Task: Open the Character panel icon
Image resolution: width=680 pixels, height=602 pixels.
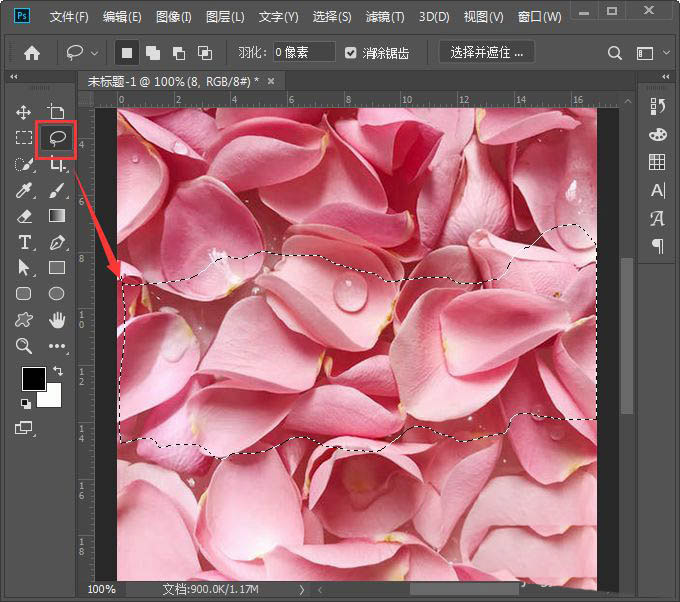Action: (658, 190)
